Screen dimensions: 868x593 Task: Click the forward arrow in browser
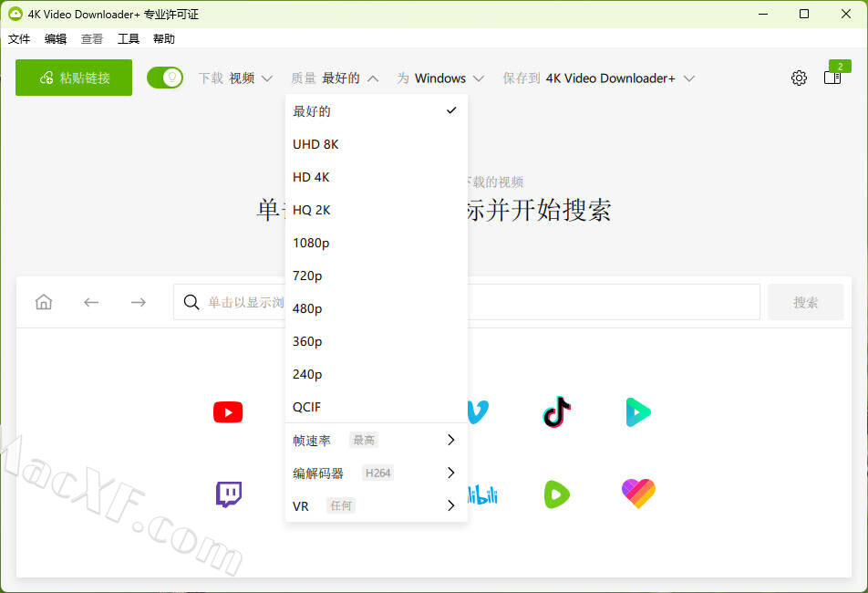click(139, 302)
